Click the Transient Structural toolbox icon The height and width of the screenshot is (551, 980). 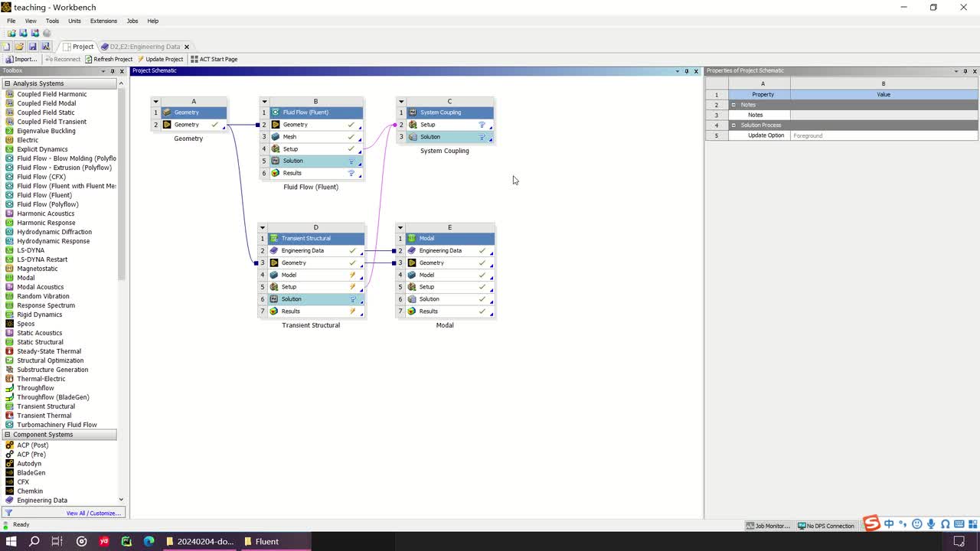pos(9,406)
